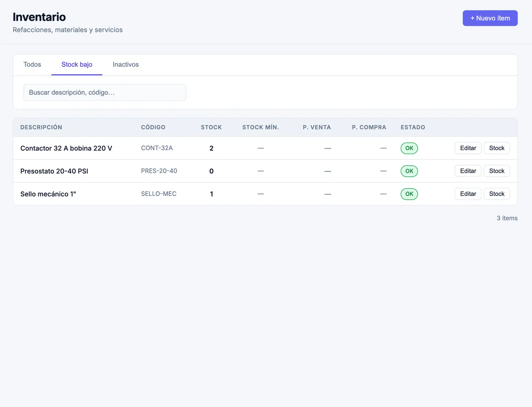Open the Inactivos tab
This screenshot has height=407, width=532.
[x=125, y=65]
